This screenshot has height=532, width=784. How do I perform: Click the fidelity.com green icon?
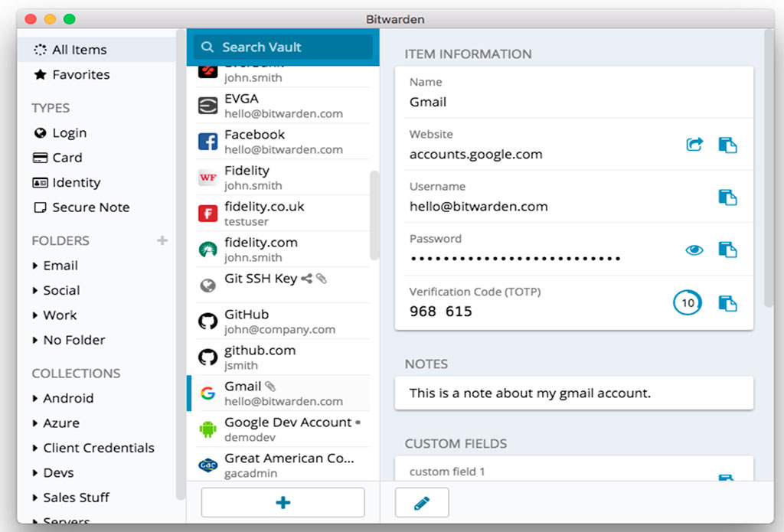coord(207,250)
